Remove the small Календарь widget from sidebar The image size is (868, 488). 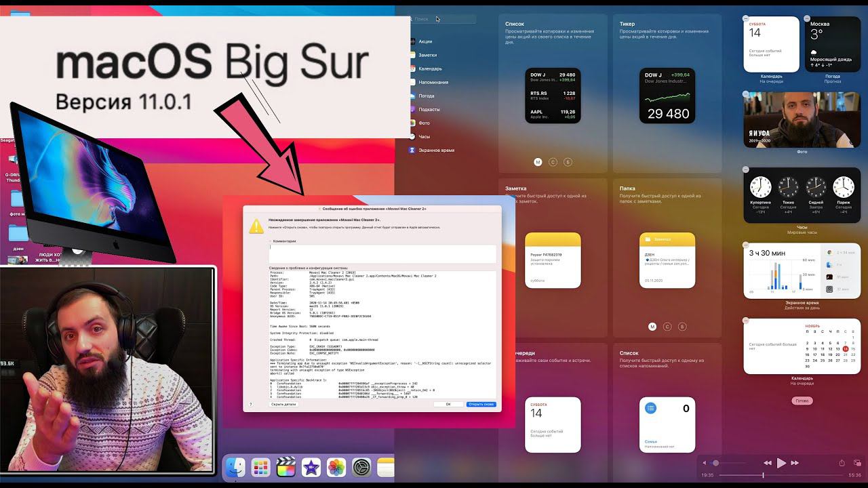click(x=746, y=18)
